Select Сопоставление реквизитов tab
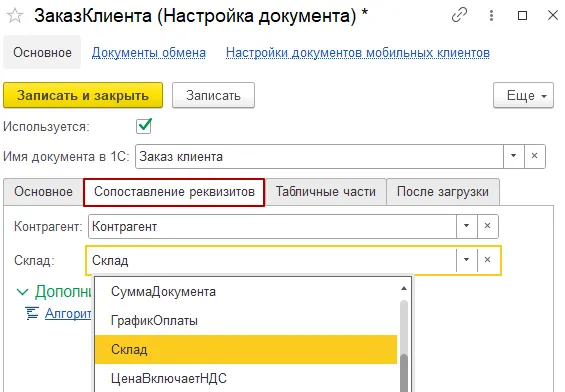 tap(174, 192)
